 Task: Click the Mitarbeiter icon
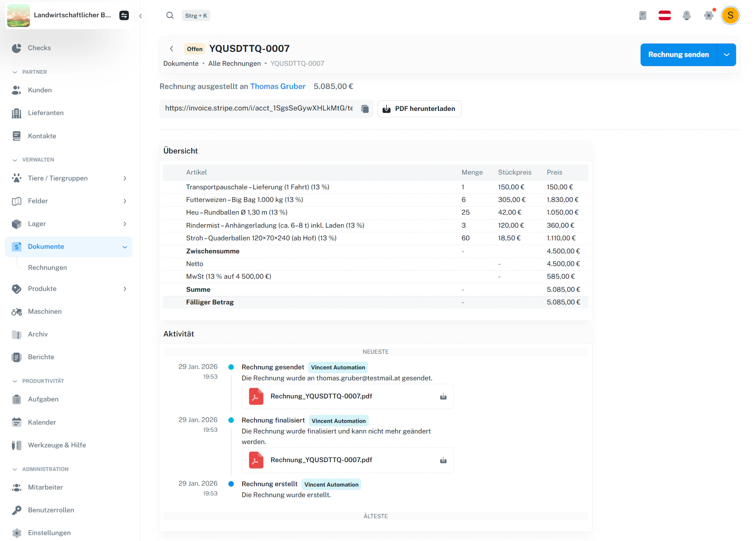tap(16, 487)
